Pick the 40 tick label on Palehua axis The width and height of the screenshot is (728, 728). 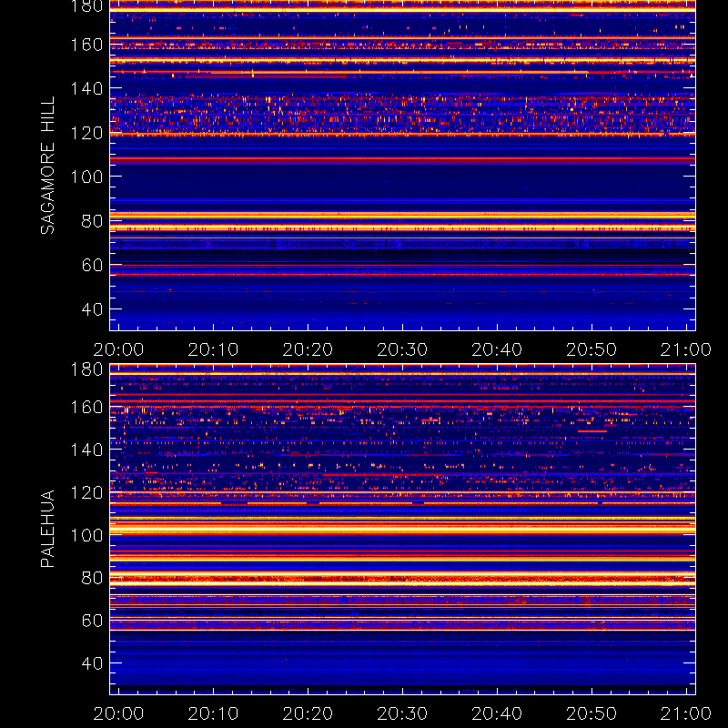(x=92, y=663)
